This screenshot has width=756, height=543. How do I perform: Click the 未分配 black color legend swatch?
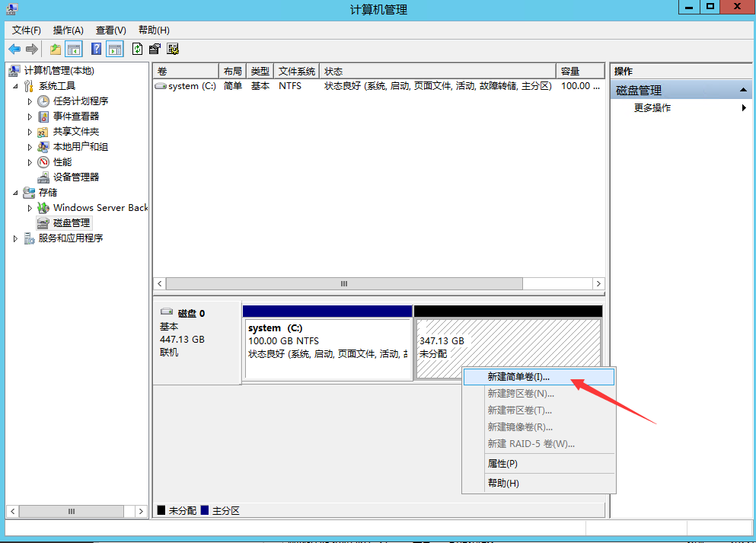click(x=161, y=510)
